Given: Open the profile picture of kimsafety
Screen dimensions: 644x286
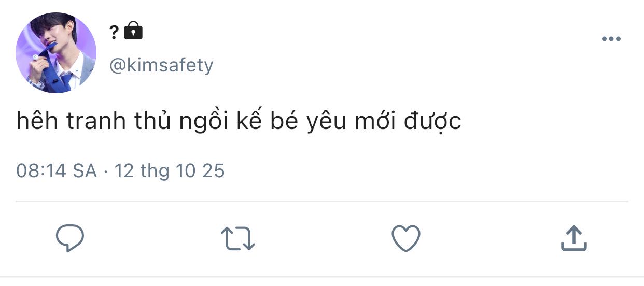Looking at the screenshot, I should coord(56,53).
